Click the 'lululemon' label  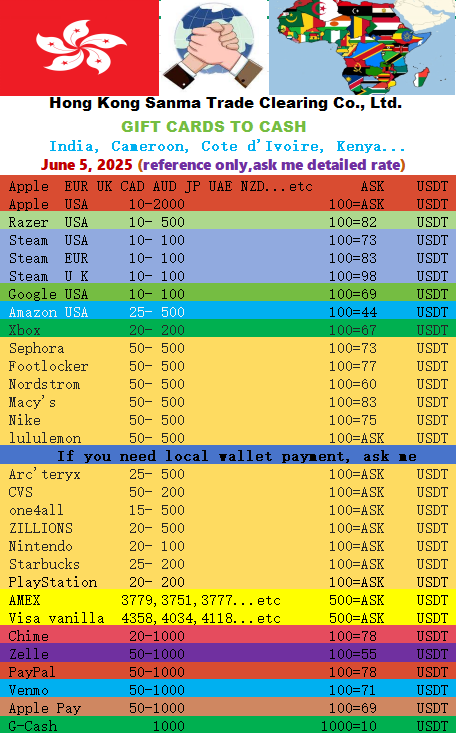[45, 438]
